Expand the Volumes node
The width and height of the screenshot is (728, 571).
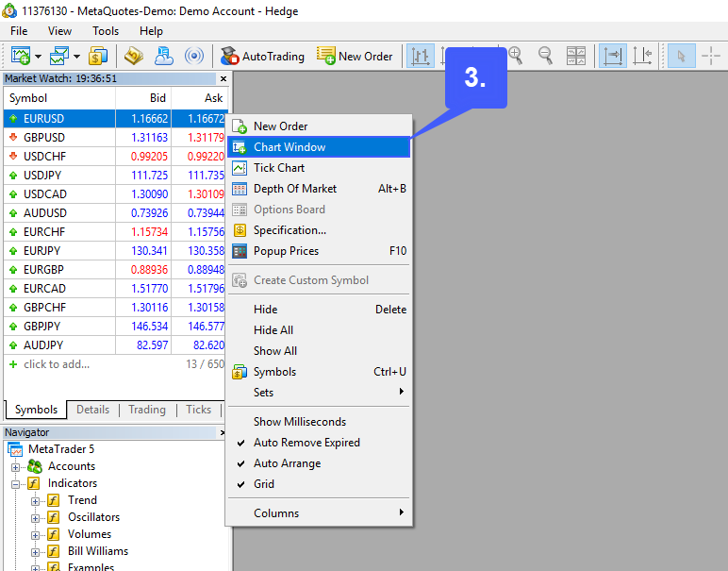click(35, 535)
